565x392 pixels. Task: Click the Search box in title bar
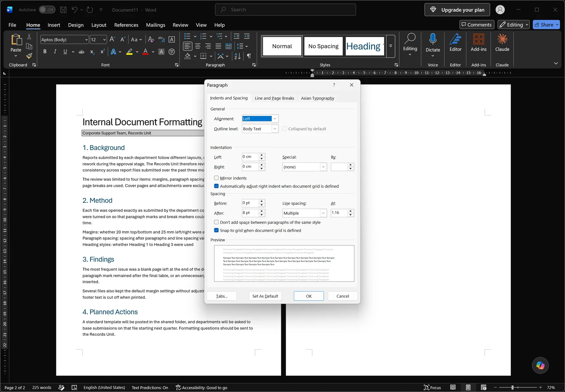click(285, 10)
